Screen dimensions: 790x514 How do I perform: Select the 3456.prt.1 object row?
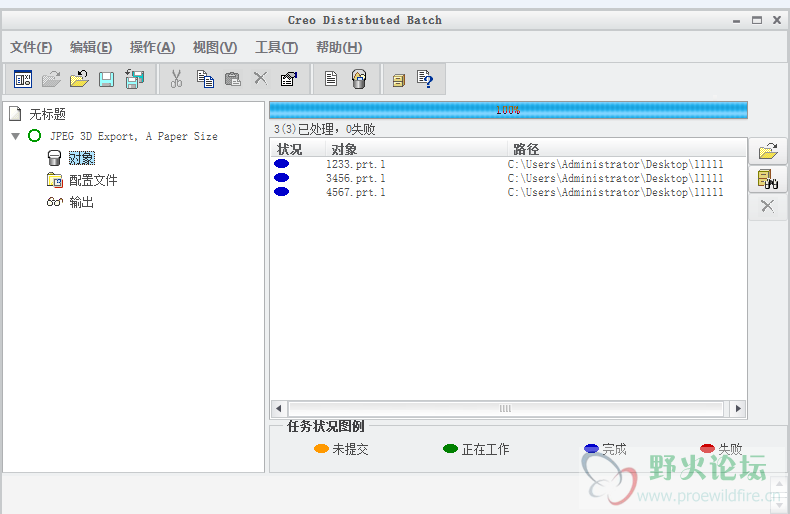tap(508, 178)
